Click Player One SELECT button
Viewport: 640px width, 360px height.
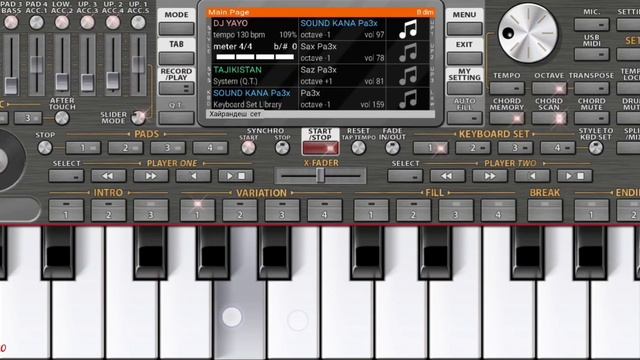(x=66, y=176)
